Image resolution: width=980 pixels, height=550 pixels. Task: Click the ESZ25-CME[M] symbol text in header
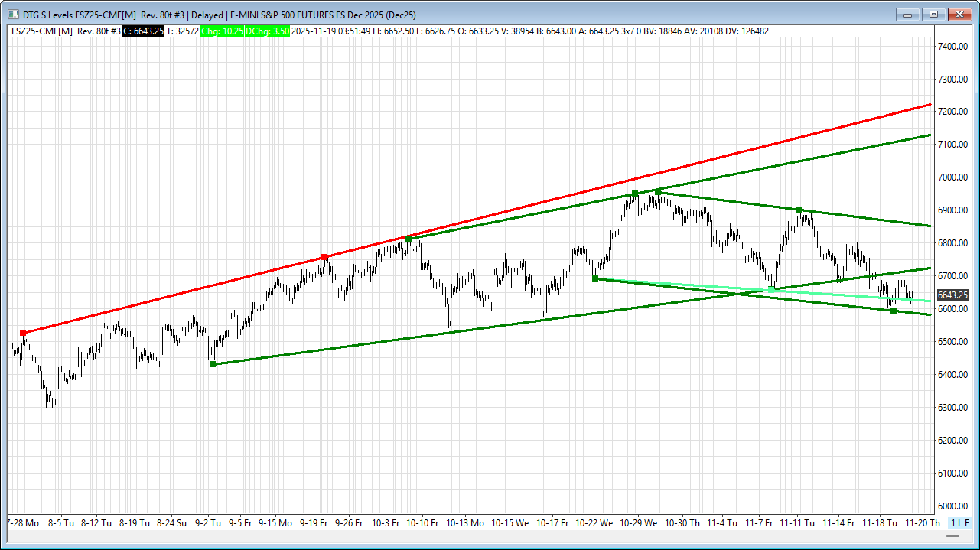42,31
